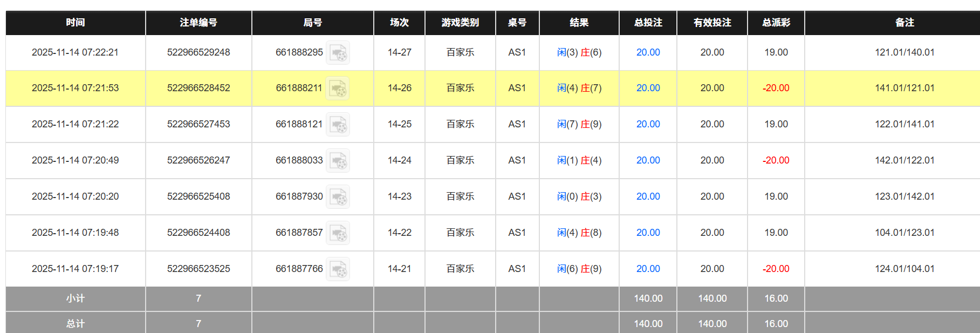Open replay icon next to 661888121
Image resolution: width=980 pixels, height=333 pixels.
pos(338,125)
